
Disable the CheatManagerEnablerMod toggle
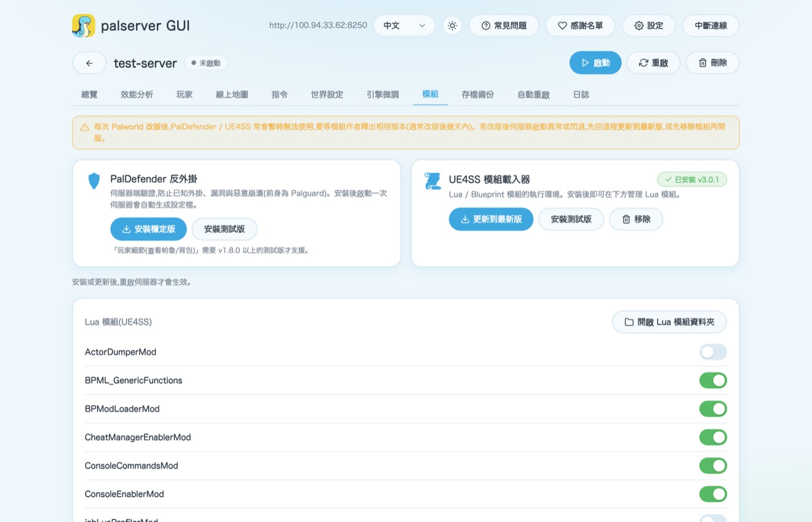point(713,437)
